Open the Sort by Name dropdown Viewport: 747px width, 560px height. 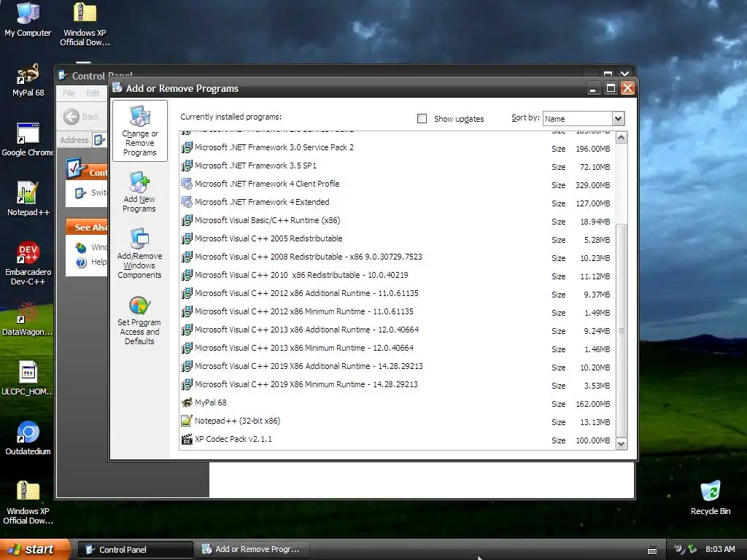tap(618, 119)
